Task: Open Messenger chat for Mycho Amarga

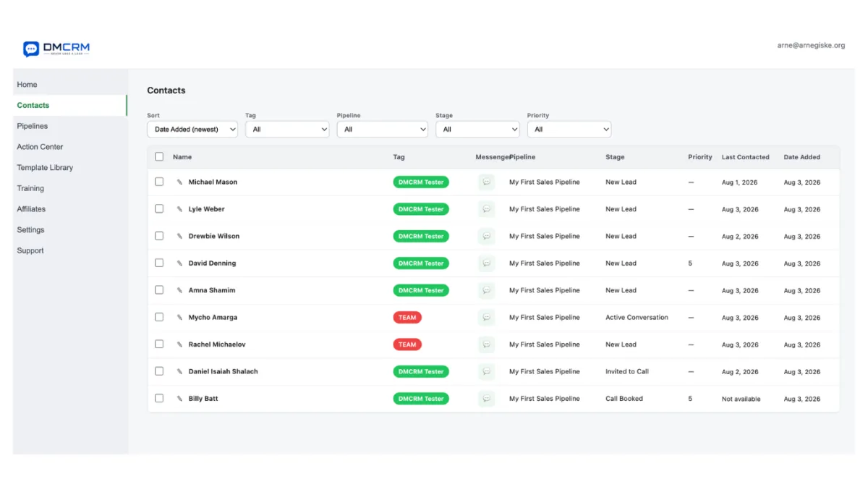Action: pyautogui.click(x=487, y=318)
